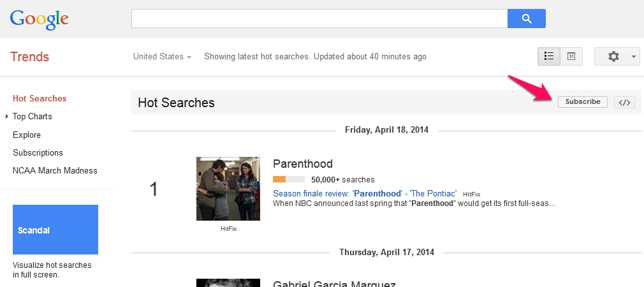Click the Subscribe button
This screenshot has width=644, height=287.
pyautogui.click(x=583, y=102)
